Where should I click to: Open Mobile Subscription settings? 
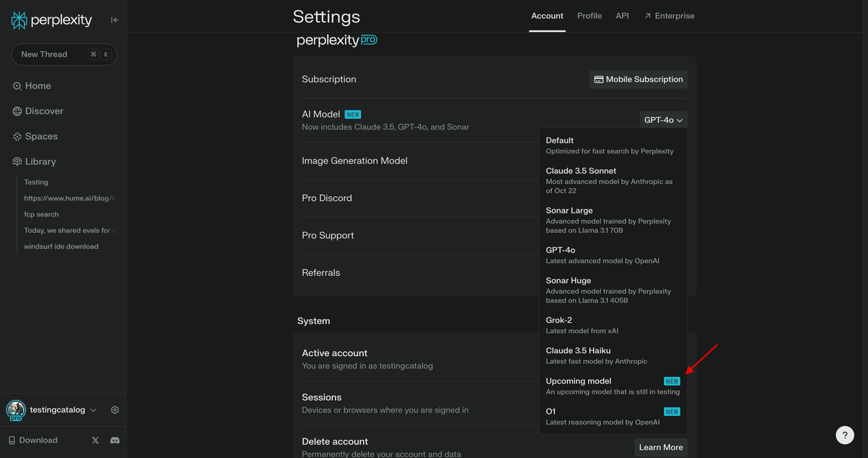pyautogui.click(x=637, y=79)
